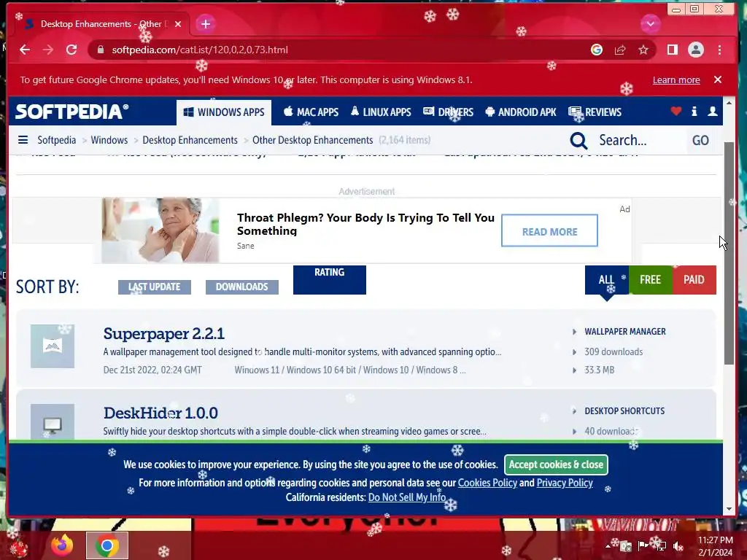Click the READ MORE ad button

(x=549, y=230)
